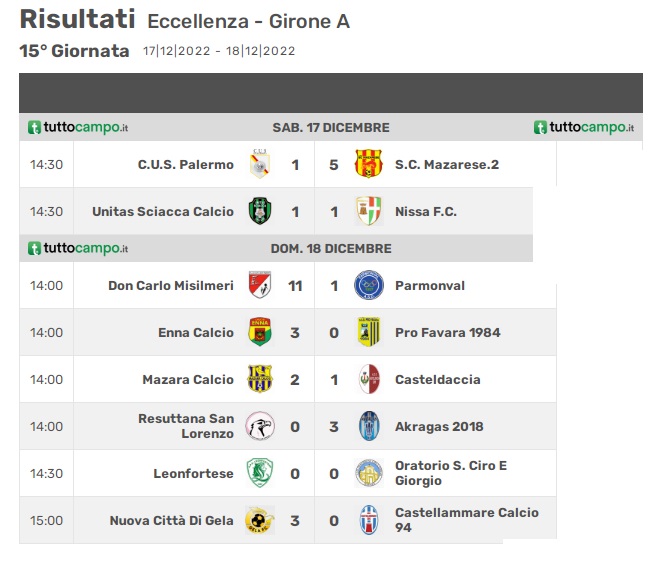Select the Nuova Città Di Gela crest
This screenshot has height=575, width=653.
[x=260, y=520]
